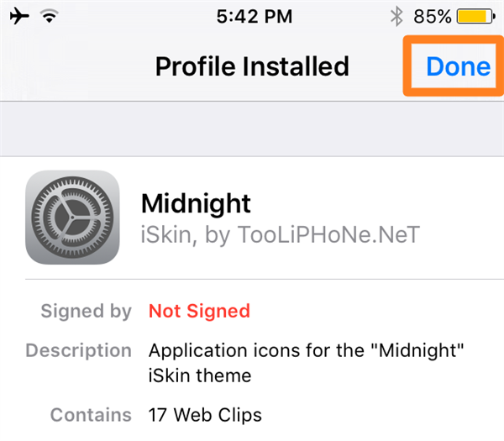The height and width of the screenshot is (441, 504).
Task: Tap the Wi-Fi signal icon
Action: 54,16
